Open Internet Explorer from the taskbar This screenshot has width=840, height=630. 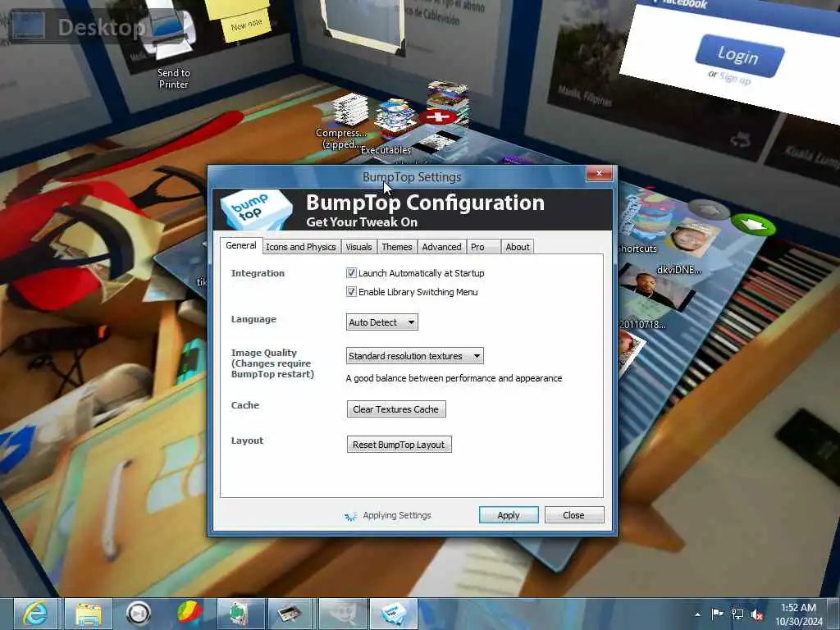pyautogui.click(x=35, y=614)
